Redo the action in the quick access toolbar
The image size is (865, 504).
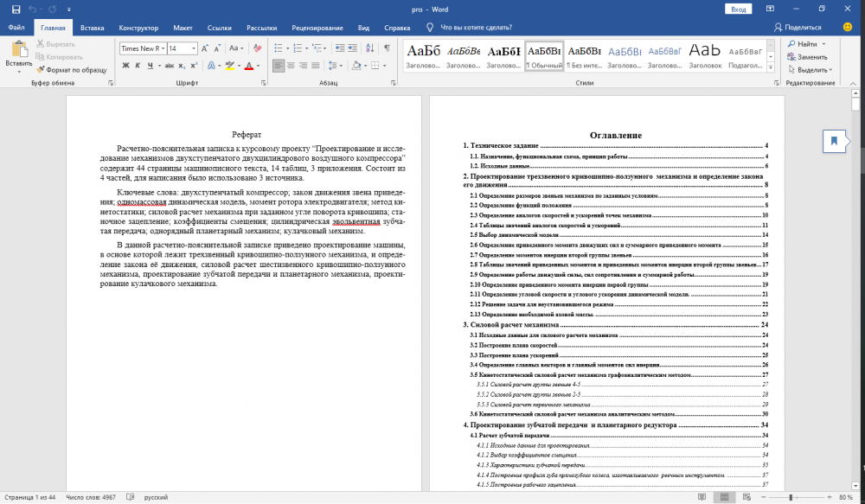[x=53, y=10]
